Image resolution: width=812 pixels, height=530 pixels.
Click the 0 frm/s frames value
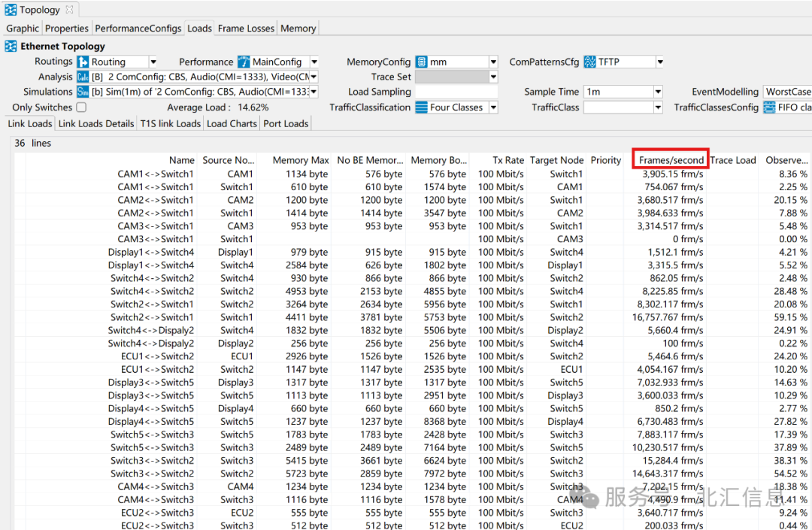(x=688, y=239)
